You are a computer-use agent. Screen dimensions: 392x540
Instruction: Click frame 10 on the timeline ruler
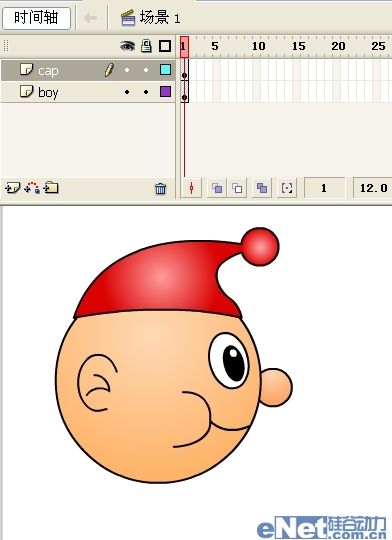258,46
